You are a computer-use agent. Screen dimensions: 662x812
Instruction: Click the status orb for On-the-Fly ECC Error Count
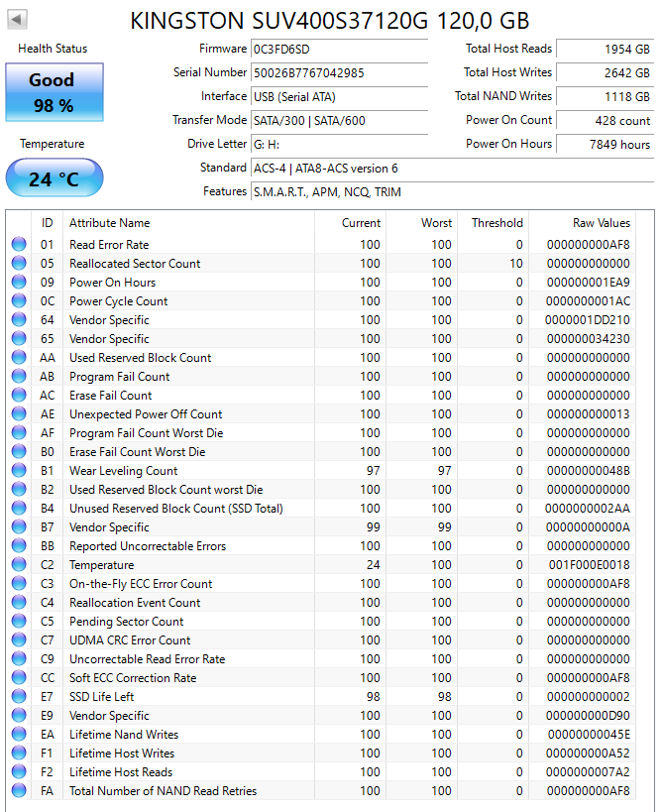[19, 584]
